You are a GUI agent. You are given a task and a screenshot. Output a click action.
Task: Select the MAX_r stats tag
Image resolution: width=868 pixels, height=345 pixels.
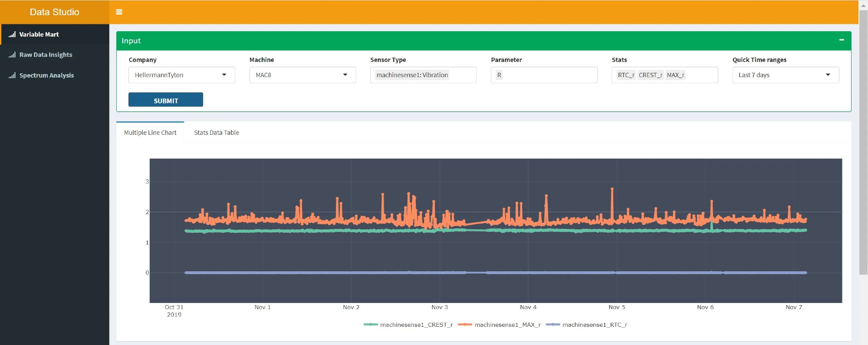pyautogui.click(x=675, y=75)
